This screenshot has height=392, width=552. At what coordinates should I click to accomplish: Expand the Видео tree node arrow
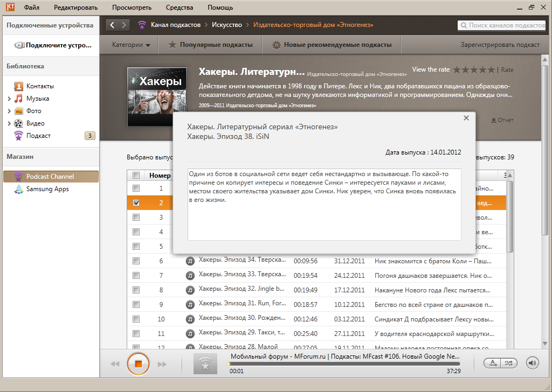point(9,123)
